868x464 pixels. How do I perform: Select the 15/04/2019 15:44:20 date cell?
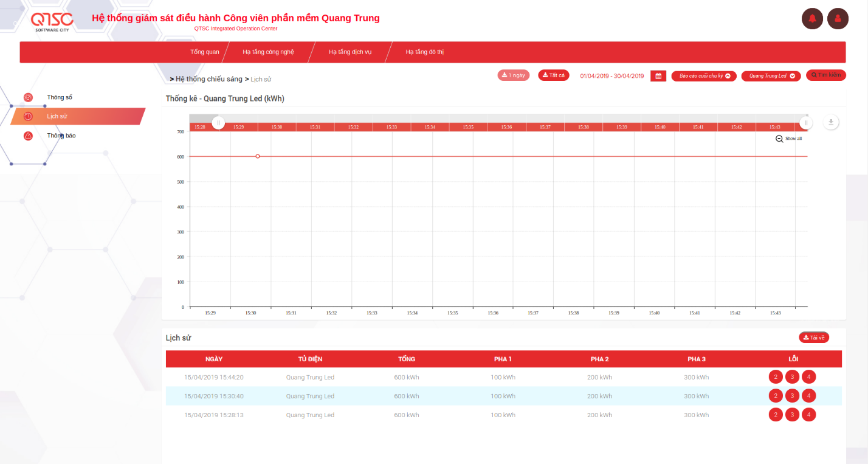[214, 377]
